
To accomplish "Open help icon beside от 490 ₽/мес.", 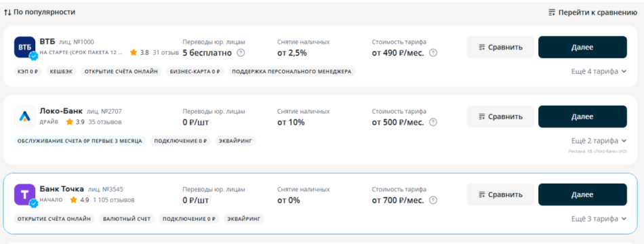I will 433,53.
